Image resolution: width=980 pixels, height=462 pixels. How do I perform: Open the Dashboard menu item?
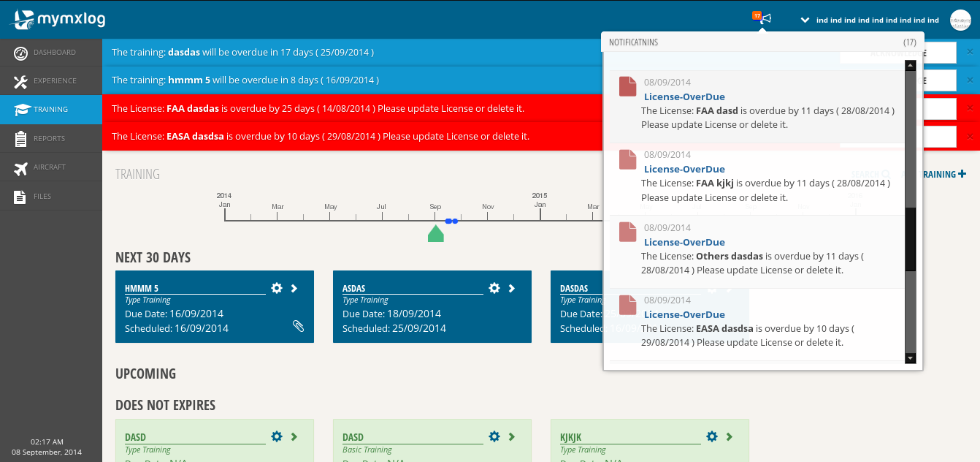(51, 53)
